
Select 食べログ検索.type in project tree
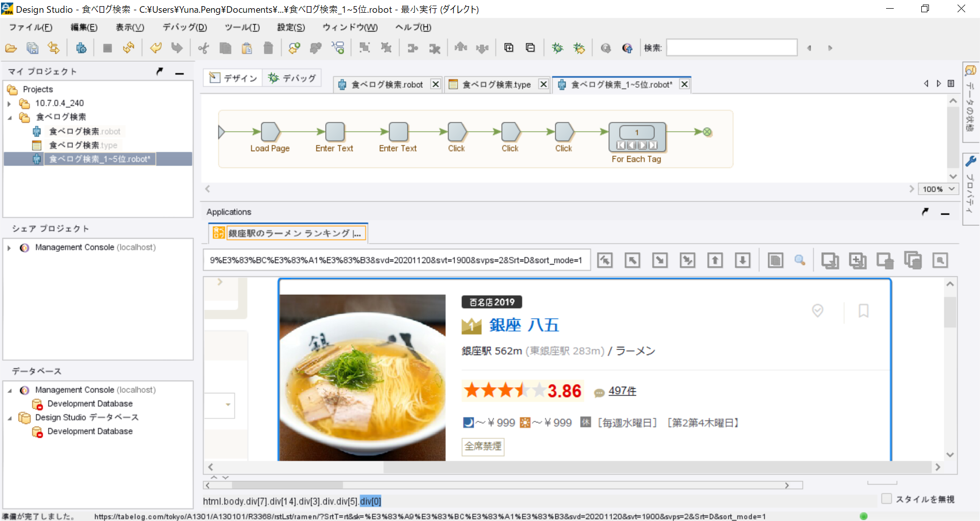click(x=83, y=146)
